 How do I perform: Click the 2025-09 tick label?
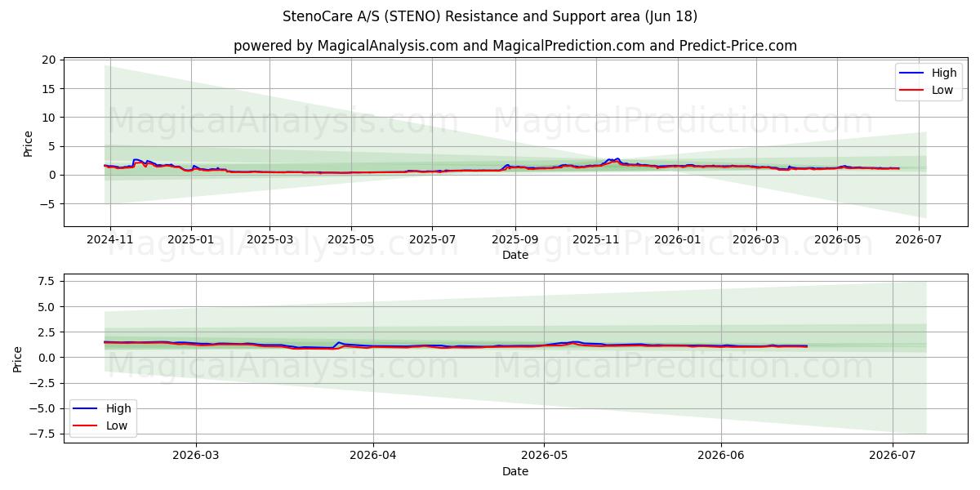tap(515, 239)
